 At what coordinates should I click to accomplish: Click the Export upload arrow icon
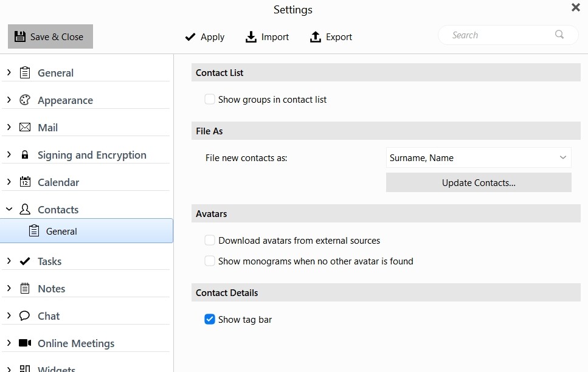(316, 36)
